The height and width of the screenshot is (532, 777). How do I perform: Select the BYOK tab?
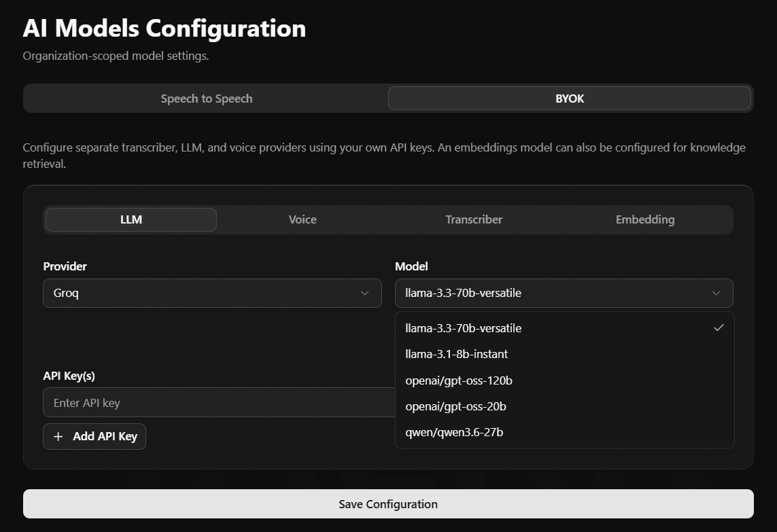pyautogui.click(x=570, y=99)
